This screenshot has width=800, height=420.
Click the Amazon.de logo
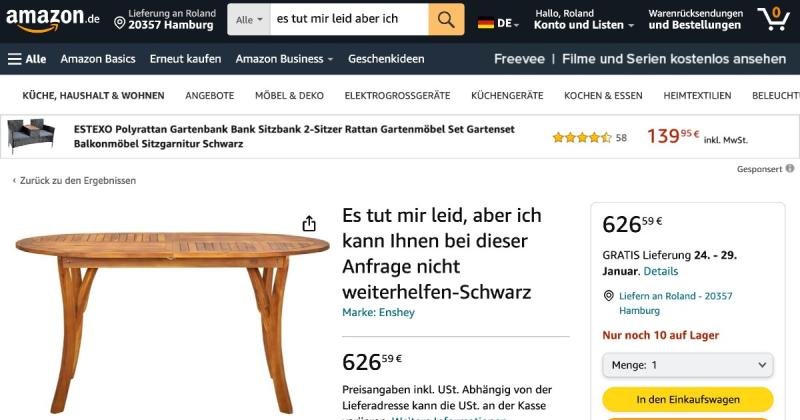point(53,19)
